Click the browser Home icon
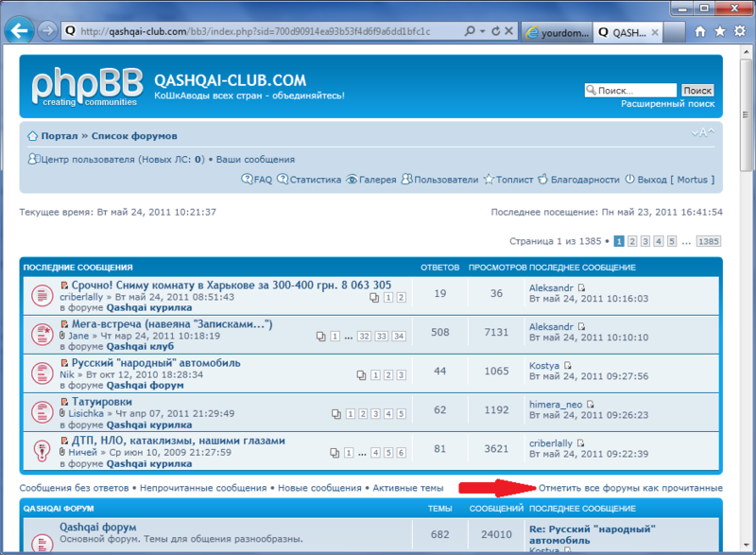The width and height of the screenshot is (756, 555). point(700,31)
